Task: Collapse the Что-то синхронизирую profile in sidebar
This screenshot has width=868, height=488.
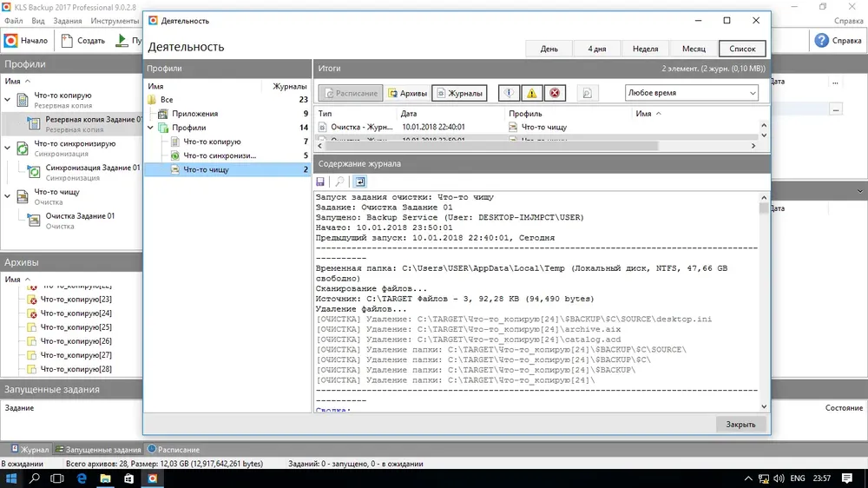Action: pos(7,148)
